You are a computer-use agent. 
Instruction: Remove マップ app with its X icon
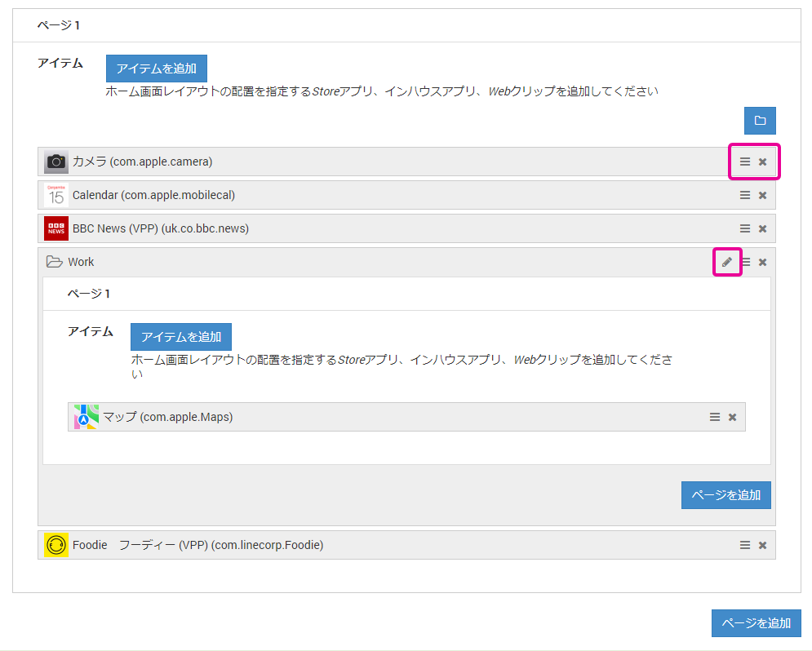point(733,417)
